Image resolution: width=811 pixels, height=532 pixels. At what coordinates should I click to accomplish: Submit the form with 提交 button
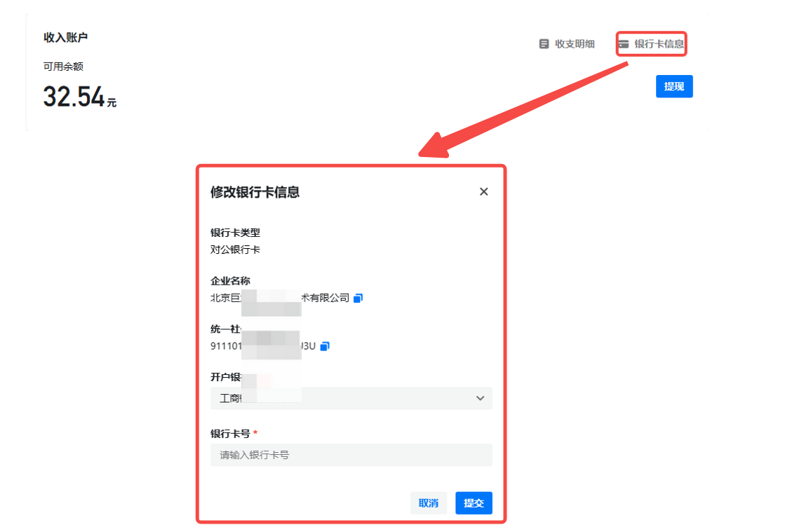click(x=474, y=503)
